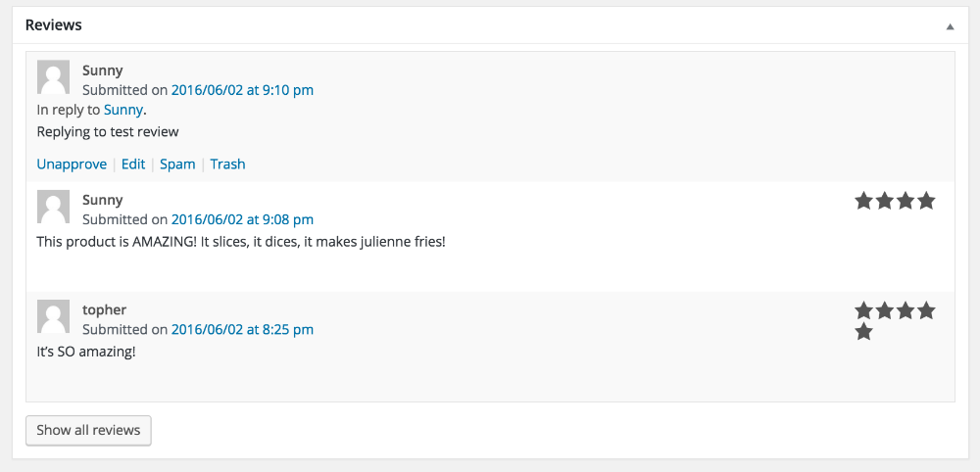Viewport: 980px width, 472px height.
Task: Click the topher author name
Action: tap(104, 309)
